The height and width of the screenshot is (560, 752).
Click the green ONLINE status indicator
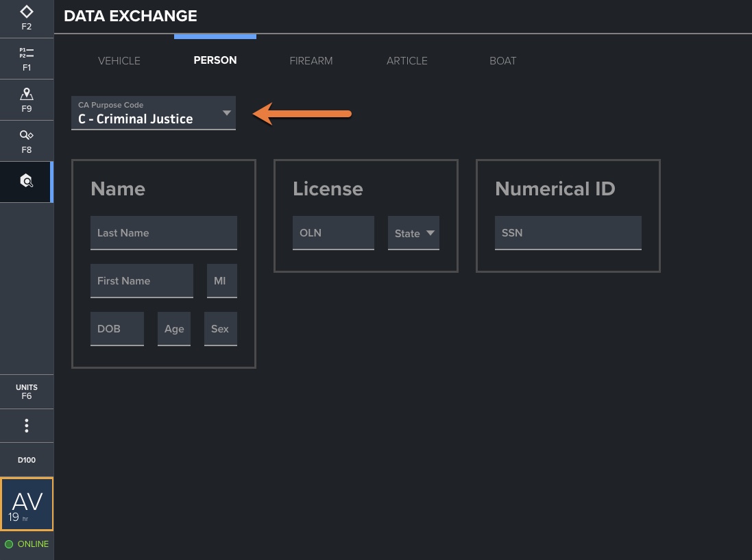(27, 544)
